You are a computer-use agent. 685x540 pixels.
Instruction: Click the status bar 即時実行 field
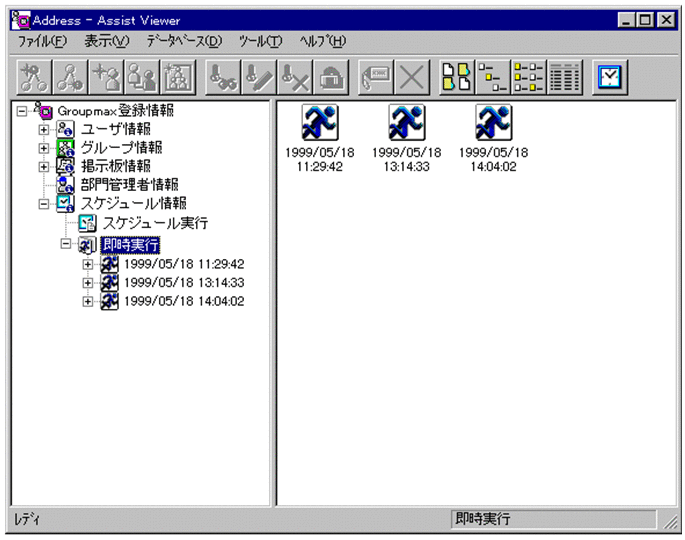[553, 519]
